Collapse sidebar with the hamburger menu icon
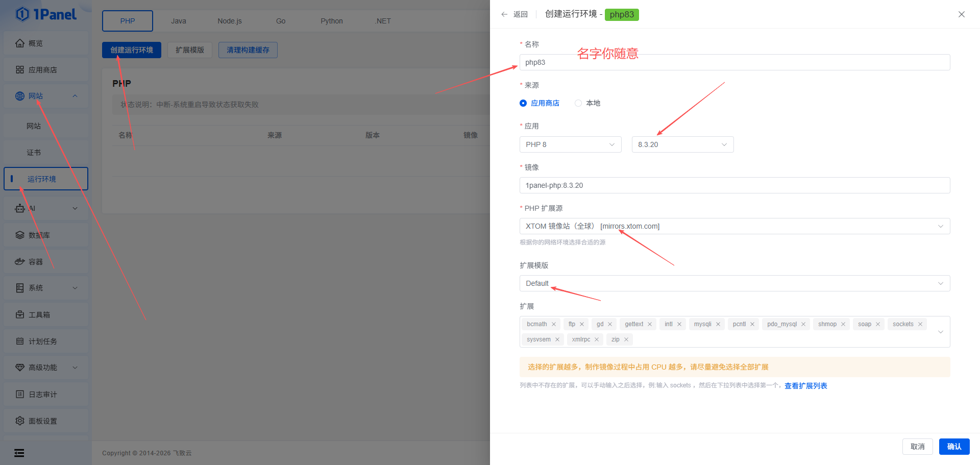Screen dimensions: 980x465 (x=19, y=453)
